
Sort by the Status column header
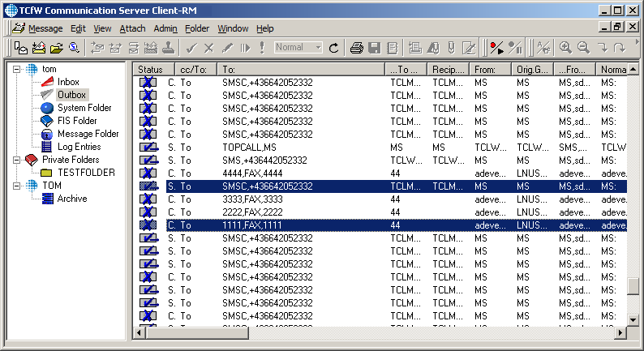click(x=150, y=70)
